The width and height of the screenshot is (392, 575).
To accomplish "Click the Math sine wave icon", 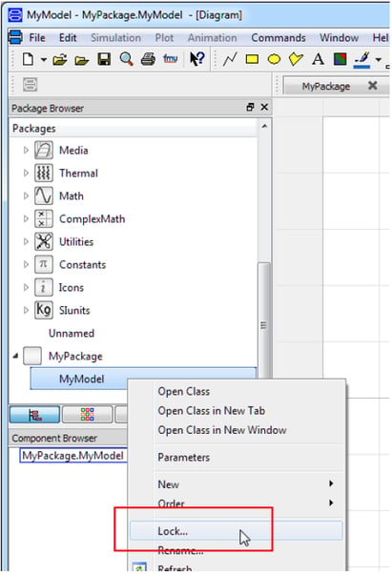I will click(44, 195).
